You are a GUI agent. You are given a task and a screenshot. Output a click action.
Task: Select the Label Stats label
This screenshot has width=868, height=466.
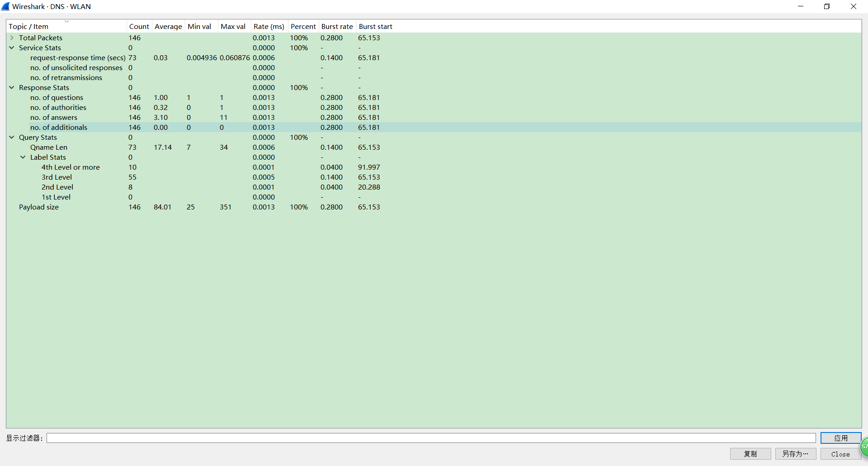[x=48, y=157]
